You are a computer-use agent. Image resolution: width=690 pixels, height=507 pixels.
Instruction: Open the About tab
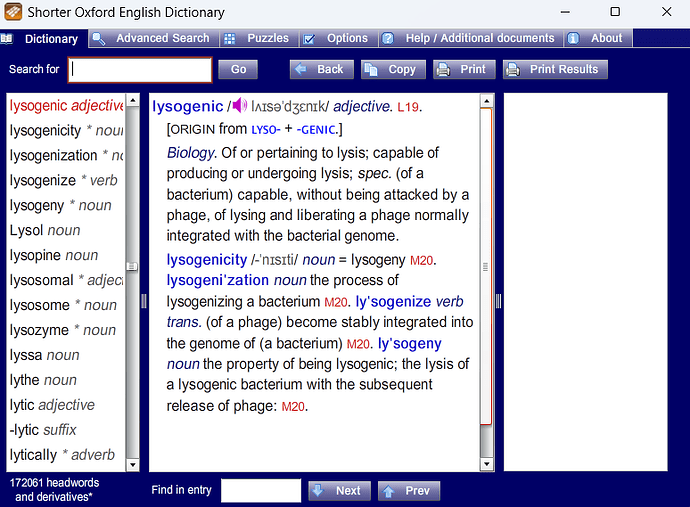(x=597, y=38)
